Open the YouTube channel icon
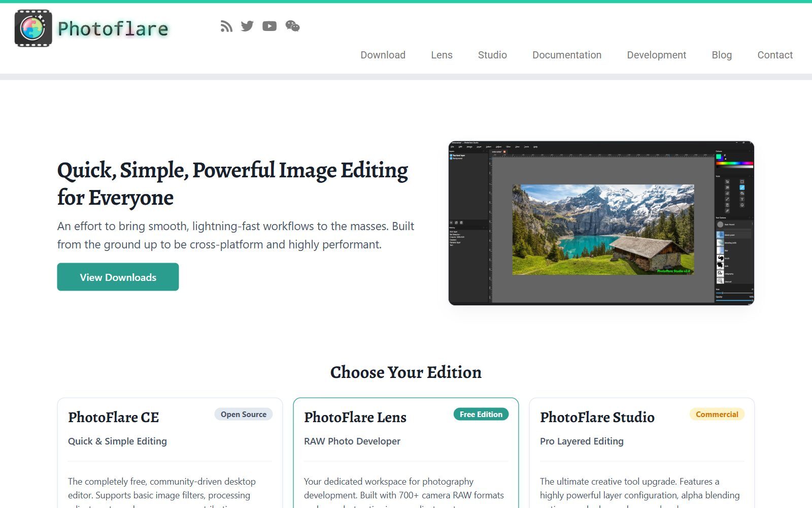The image size is (812, 508). pyautogui.click(x=269, y=26)
